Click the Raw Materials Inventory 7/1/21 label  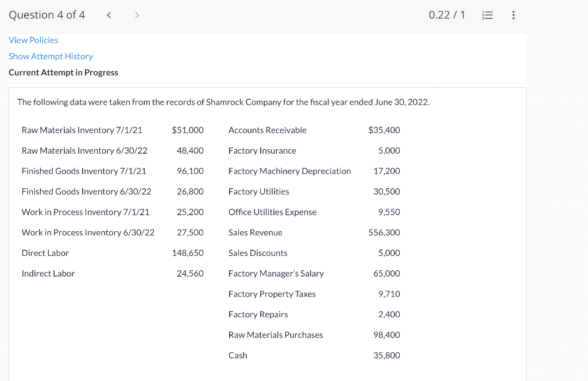coord(82,130)
